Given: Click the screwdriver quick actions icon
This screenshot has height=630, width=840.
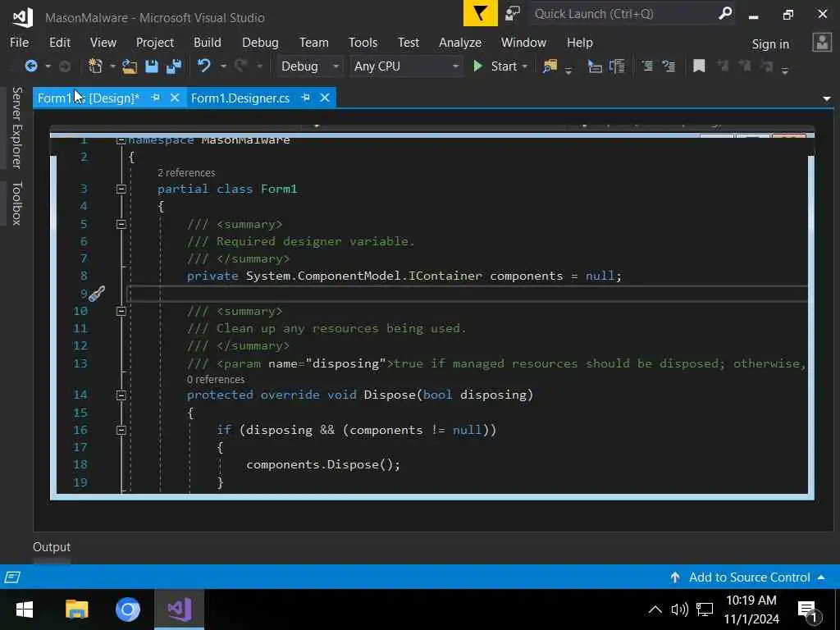Looking at the screenshot, I should click(97, 294).
